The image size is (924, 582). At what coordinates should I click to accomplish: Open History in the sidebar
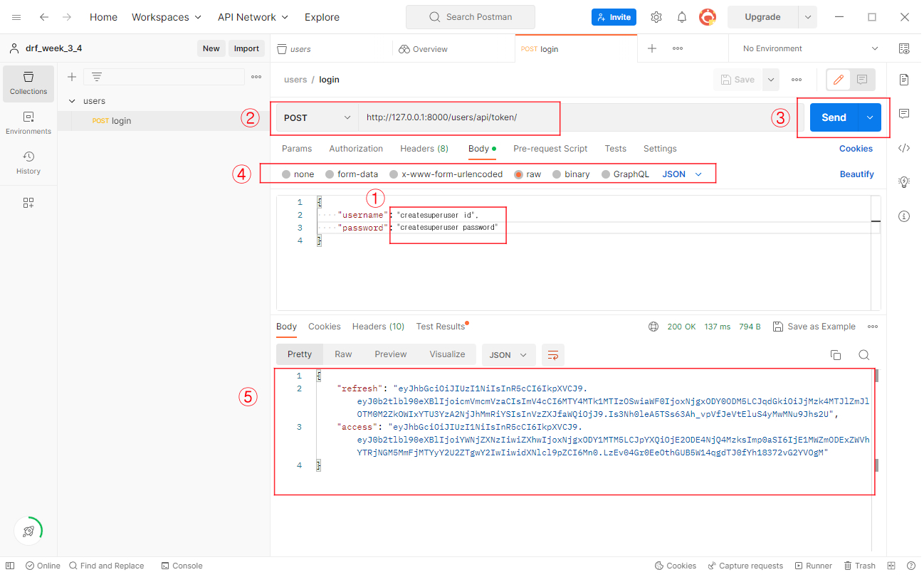tap(28, 163)
